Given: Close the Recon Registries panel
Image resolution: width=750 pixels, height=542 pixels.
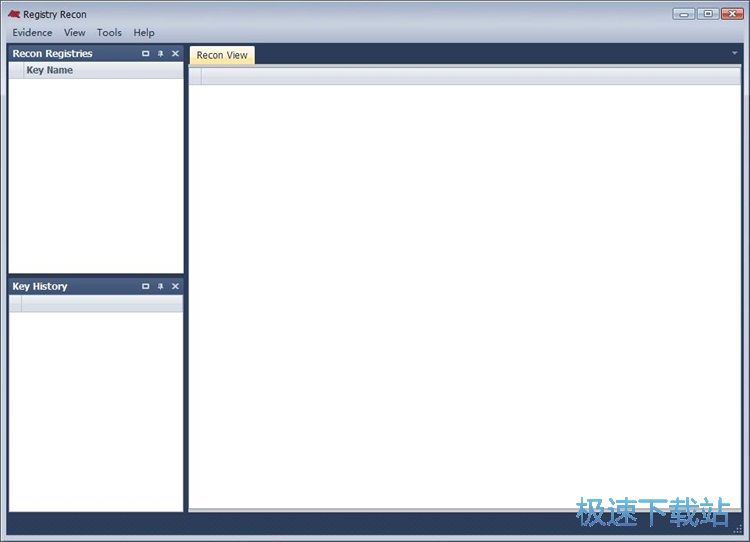Looking at the screenshot, I should click(x=176, y=54).
